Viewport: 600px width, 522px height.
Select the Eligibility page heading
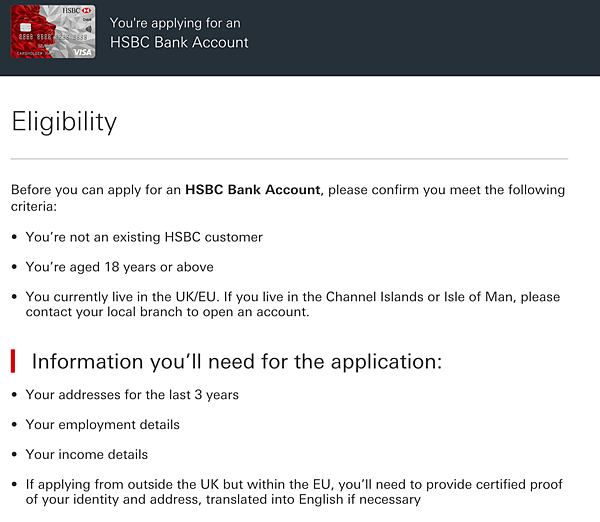pos(64,122)
